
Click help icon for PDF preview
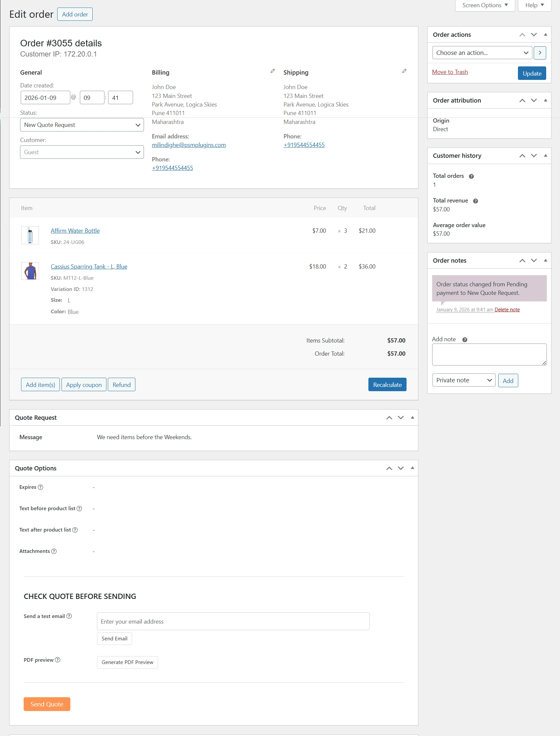point(58,660)
